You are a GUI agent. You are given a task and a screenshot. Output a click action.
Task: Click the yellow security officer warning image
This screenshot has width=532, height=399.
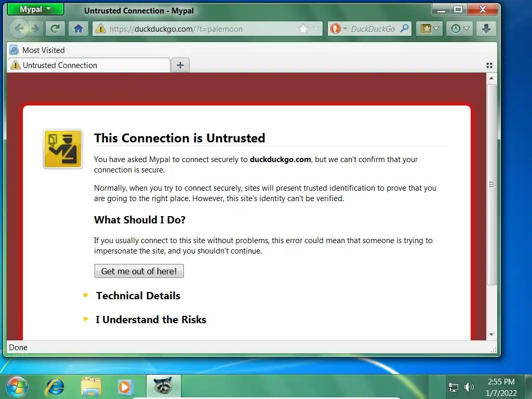pyautogui.click(x=63, y=149)
